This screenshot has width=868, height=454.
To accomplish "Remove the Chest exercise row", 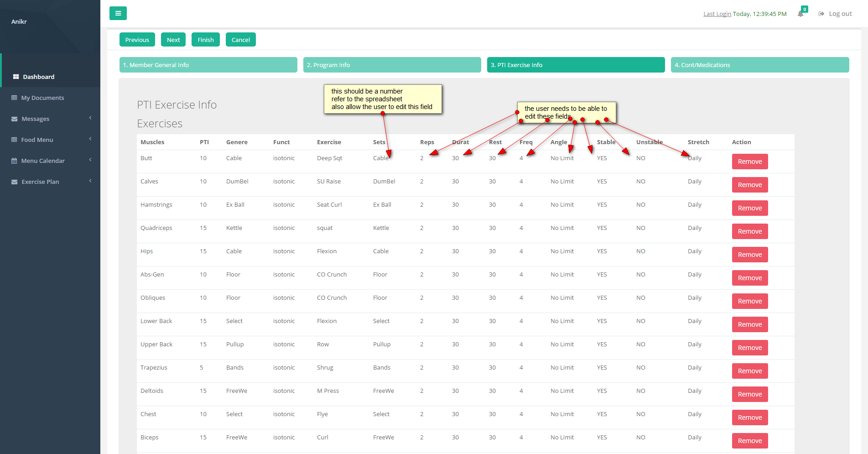I will (750, 417).
